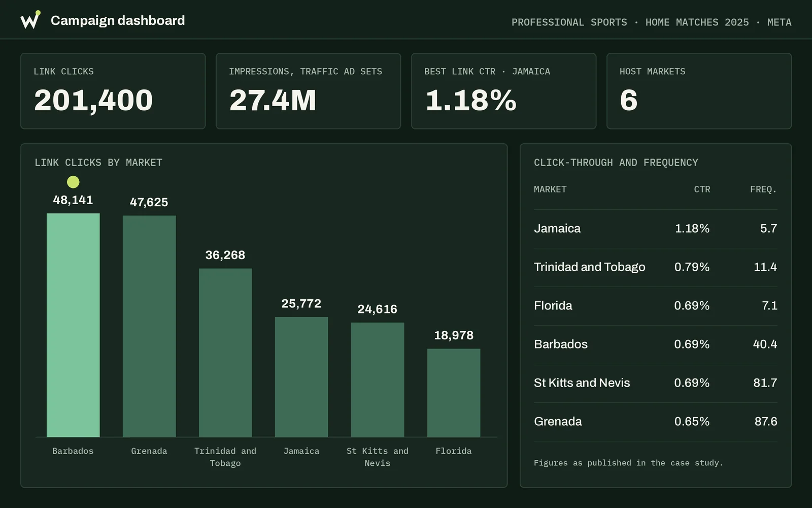The image size is (812, 508).
Task: Click Jamaica's frequency value 5.7
Action: [768, 229]
